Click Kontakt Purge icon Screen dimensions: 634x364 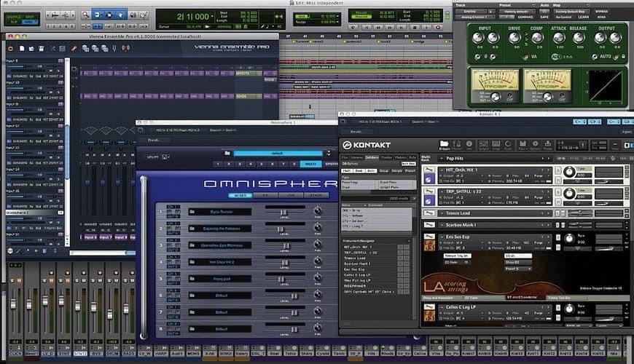coord(548,145)
